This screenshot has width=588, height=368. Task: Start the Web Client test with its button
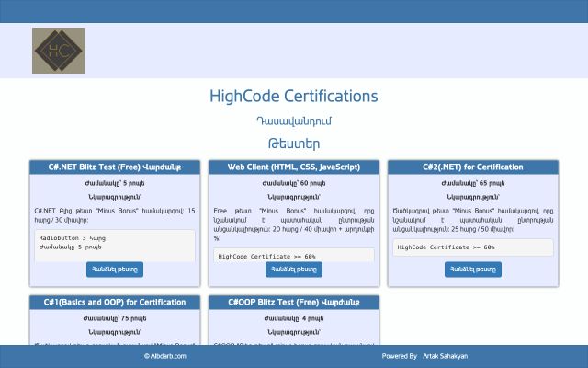point(294,270)
